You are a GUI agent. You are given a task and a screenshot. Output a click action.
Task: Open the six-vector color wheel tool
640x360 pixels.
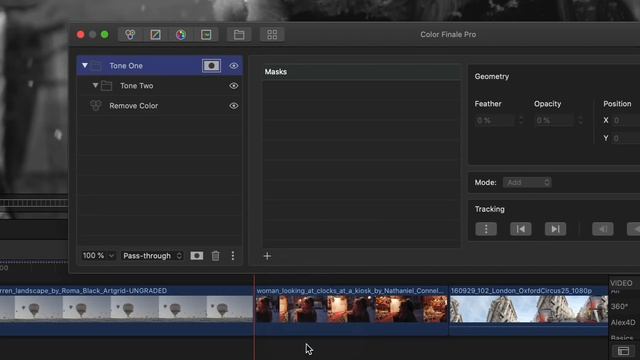[181, 35]
